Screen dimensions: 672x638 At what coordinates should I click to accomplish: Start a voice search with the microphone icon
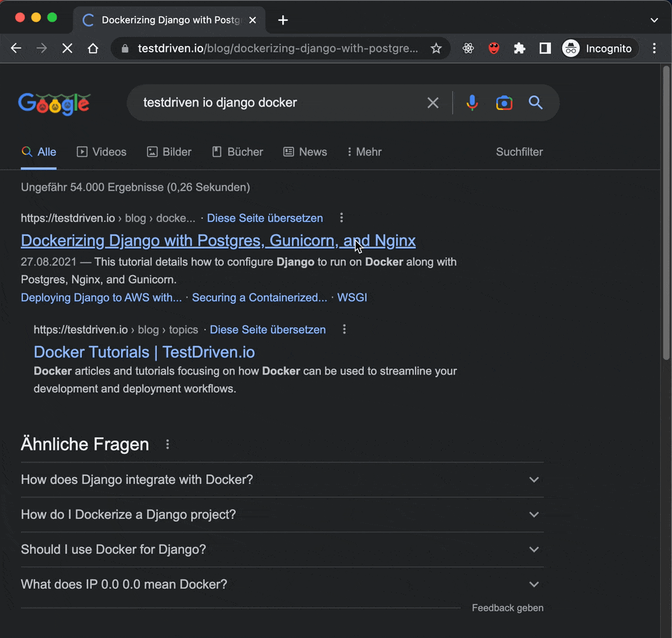point(472,102)
